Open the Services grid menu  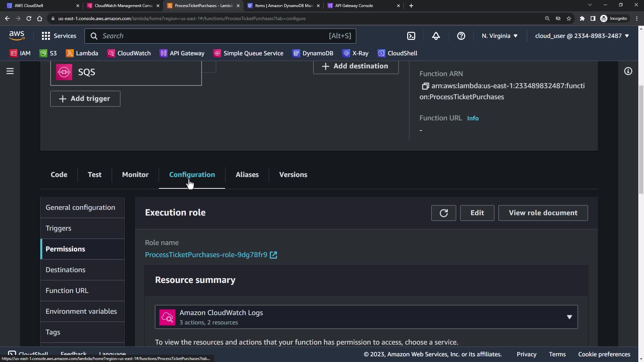(x=59, y=36)
